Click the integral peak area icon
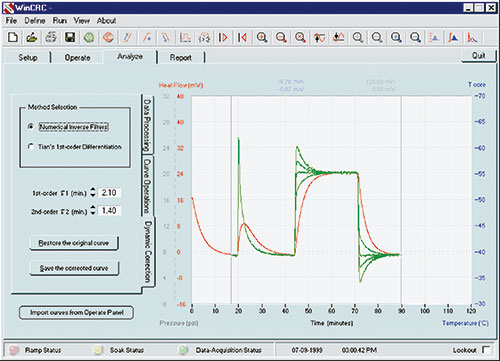The height and width of the screenshot is (361, 500). click(x=453, y=37)
